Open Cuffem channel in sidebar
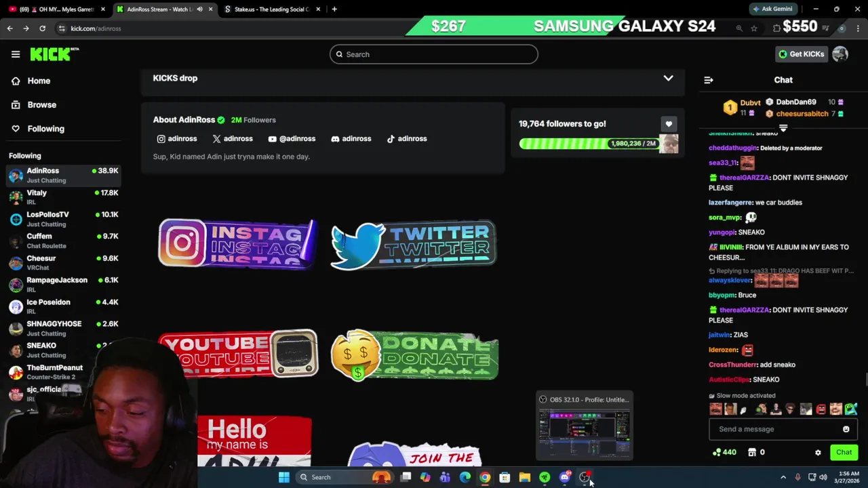Viewport: 868px width, 488px height. click(x=64, y=241)
